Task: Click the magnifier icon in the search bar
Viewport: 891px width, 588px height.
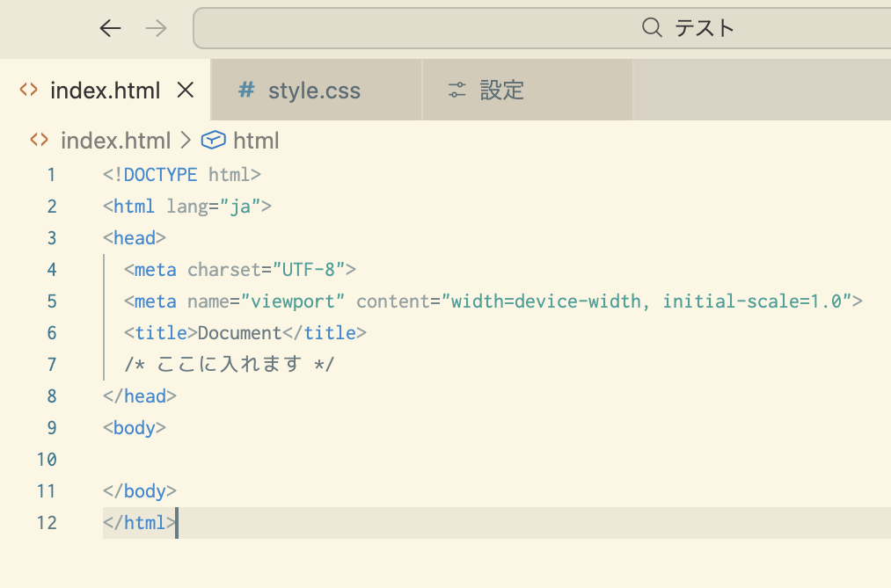Action: tap(651, 27)
